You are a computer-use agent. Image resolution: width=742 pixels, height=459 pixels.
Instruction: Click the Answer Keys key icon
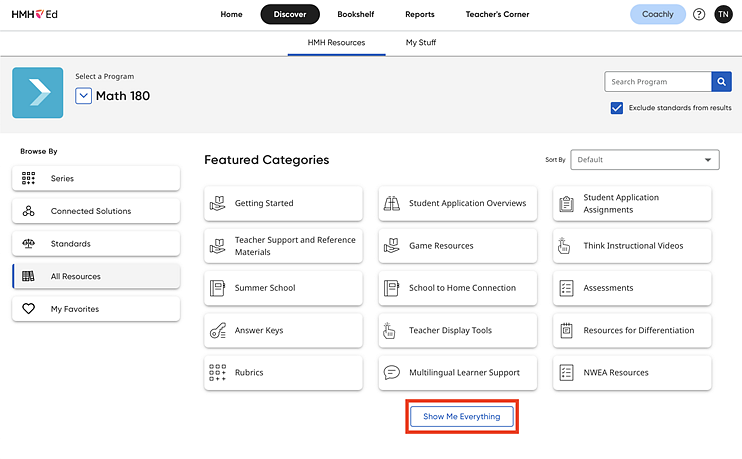pos(218,330)
